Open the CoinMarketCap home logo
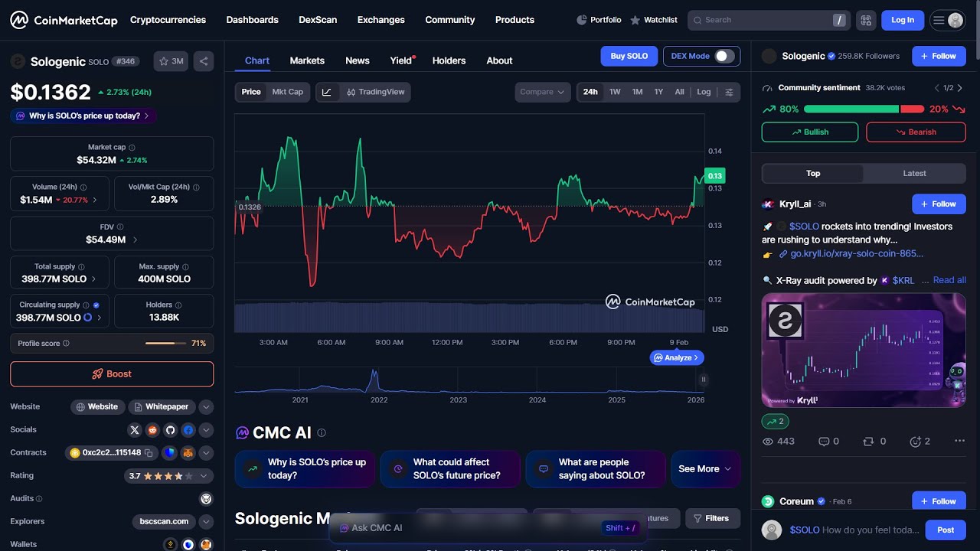The height and width of the screenshot is (551, 980). (64, 20)
